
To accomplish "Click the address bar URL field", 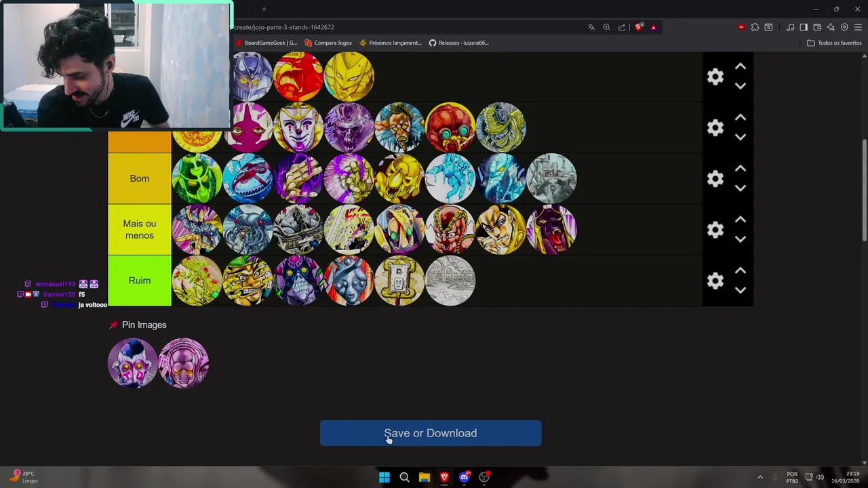I will click(x=407, y=27).
